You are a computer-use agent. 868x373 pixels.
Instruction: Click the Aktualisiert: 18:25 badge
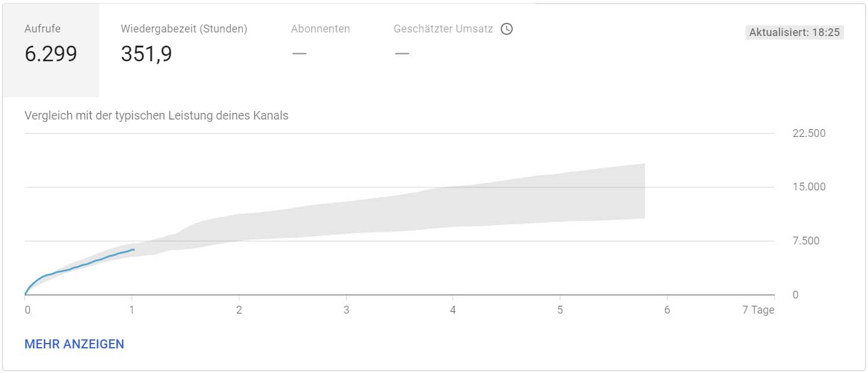pyautogui.click(x=795, y=32)
